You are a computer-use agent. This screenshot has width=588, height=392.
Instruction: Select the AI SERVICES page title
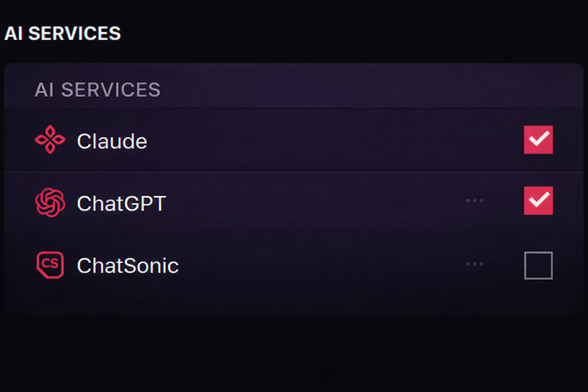pyautogui.click(x=62, y=33)
